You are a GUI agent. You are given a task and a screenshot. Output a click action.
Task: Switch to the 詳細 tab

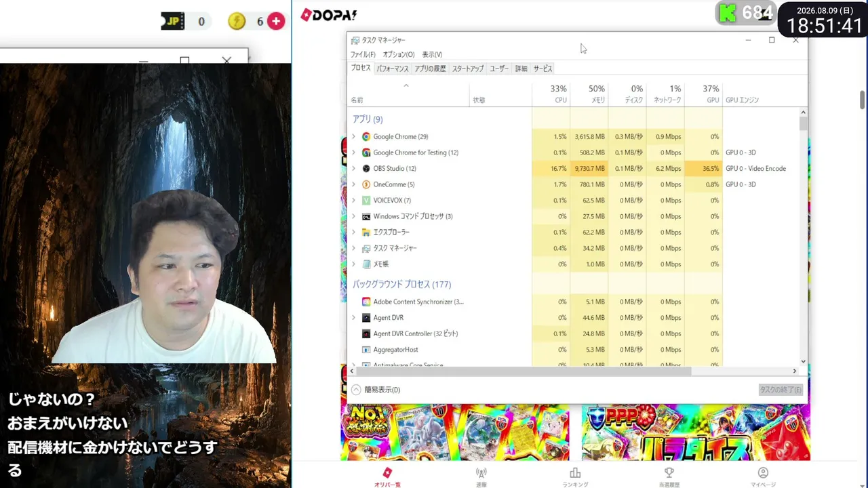coord(521,68)
